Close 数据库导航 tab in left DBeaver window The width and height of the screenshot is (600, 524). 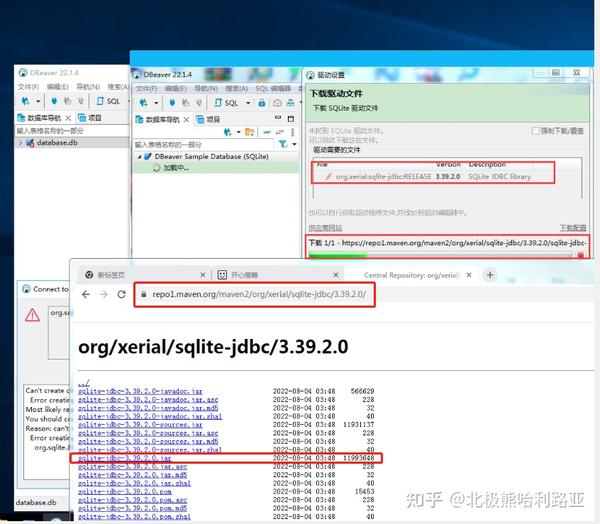click(x=68, y=118)
